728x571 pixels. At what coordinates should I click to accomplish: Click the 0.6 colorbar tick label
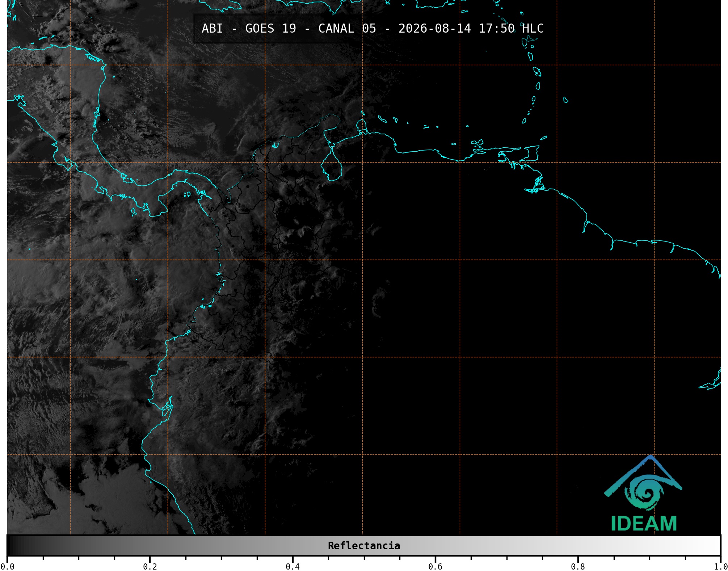pyautogui.click(x=435, y=567)
